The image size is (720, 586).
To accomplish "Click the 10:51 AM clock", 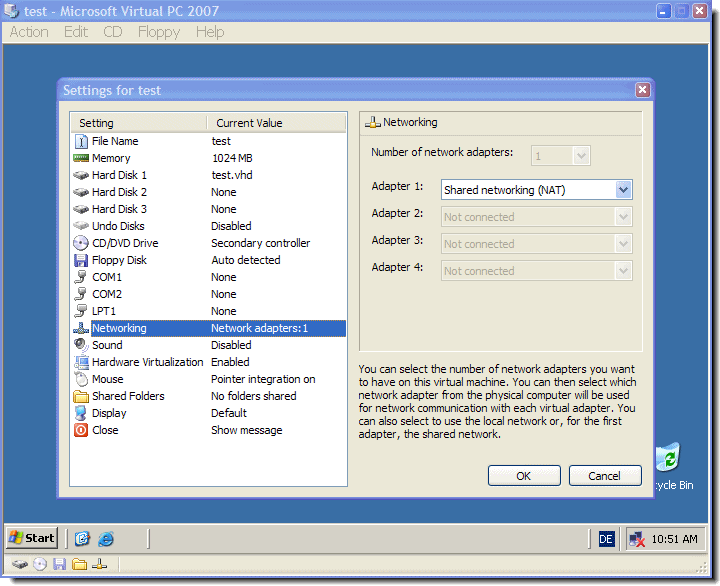I will click(x=675, y=539).
